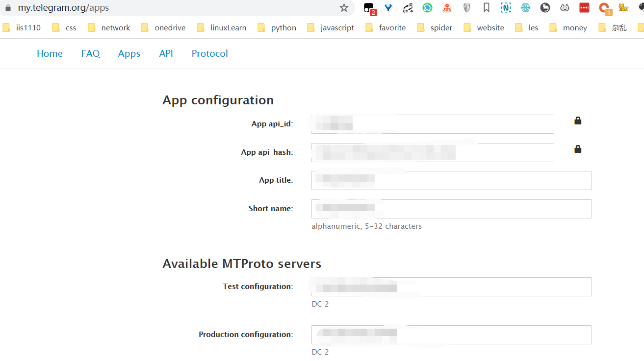The image size is (644, 361).
Task: Open the green puzzle-piece extension
Action: tap(427, 7)
